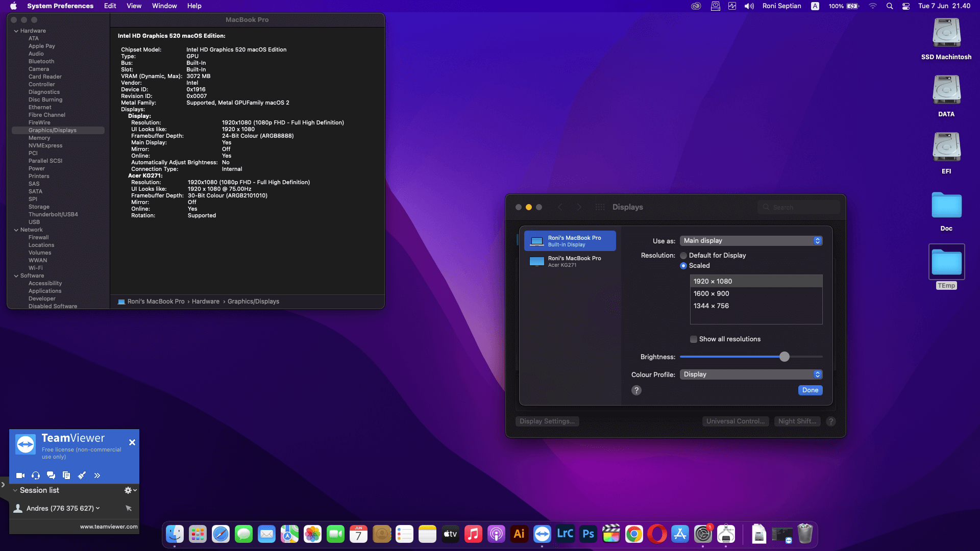This screenshot has height=551, width=980.
Task: Select the 1600 x 900 resolution
Action: (712, 293)
